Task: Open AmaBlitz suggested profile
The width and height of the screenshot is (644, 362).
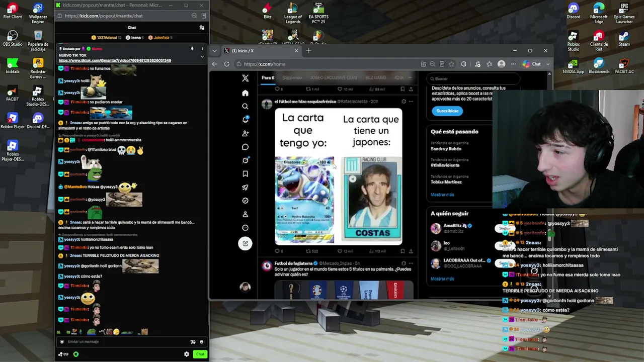Action: coord(455,226)
